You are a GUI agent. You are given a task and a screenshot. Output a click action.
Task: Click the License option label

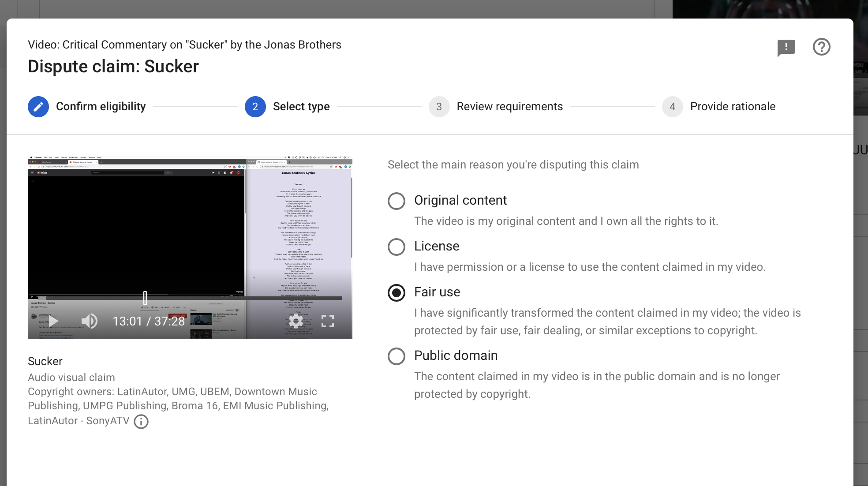[x=437, y=246]
